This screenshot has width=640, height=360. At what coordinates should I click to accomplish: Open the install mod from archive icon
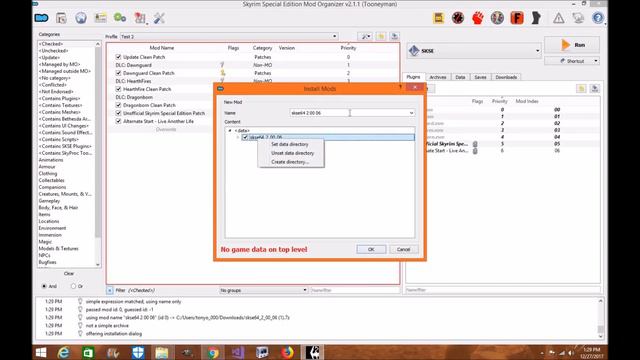tap(61, 18)
